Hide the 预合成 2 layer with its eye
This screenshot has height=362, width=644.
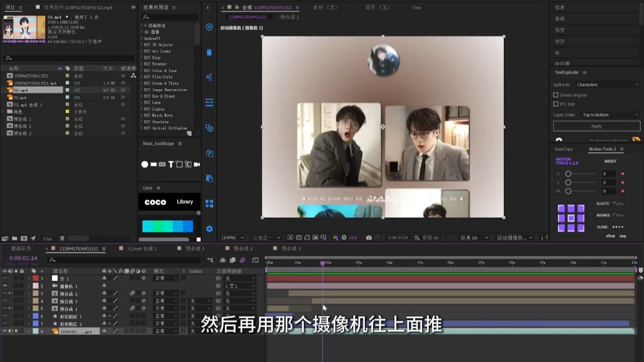click(5, 293)
